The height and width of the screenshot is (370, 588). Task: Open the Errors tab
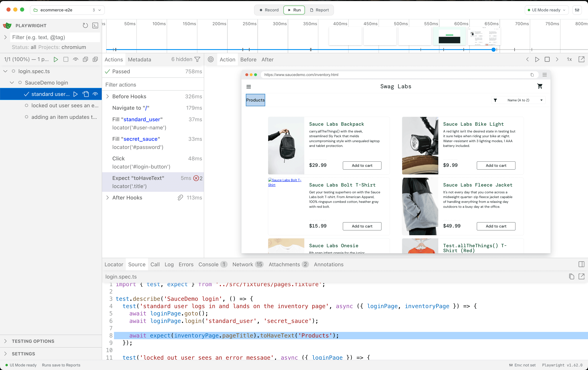click(186, 264)
